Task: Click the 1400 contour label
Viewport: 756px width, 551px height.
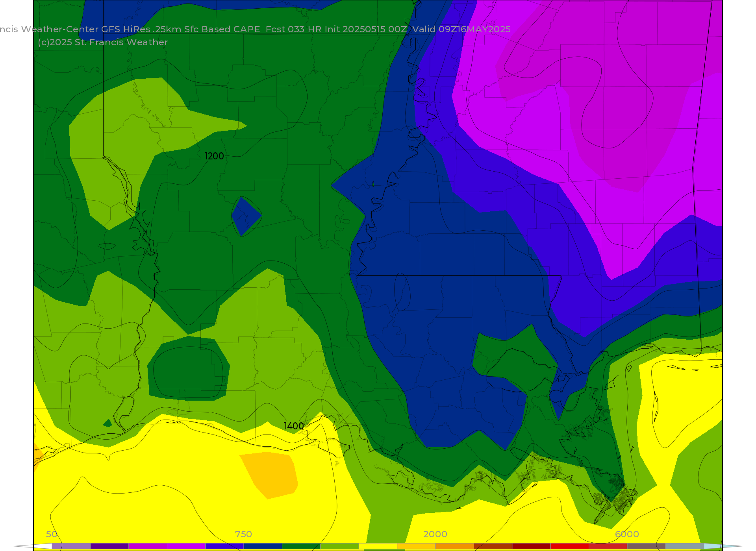Action: [294, 426]
